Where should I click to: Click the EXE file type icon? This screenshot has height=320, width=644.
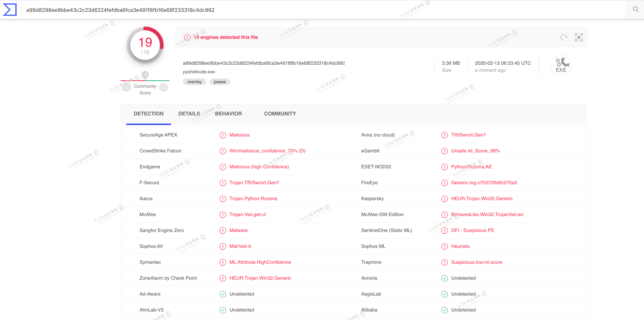coord(561,65)
